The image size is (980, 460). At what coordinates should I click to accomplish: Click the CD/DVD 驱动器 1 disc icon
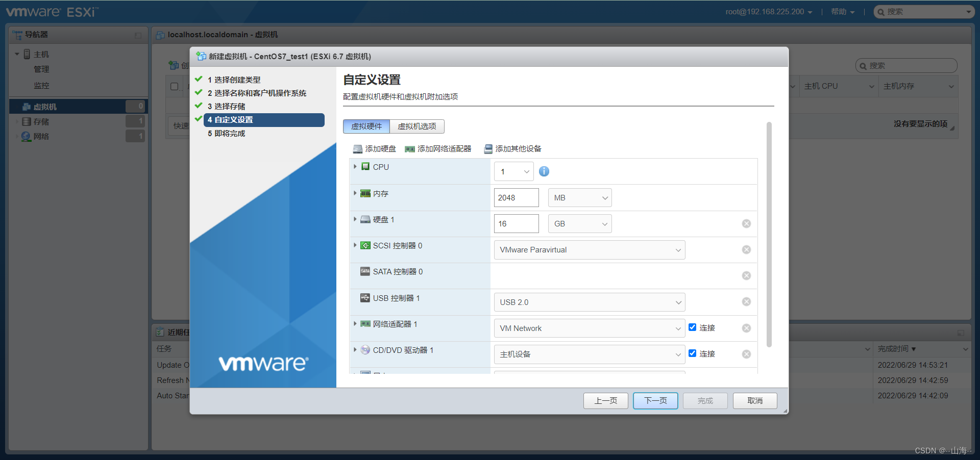click(365, 350)
